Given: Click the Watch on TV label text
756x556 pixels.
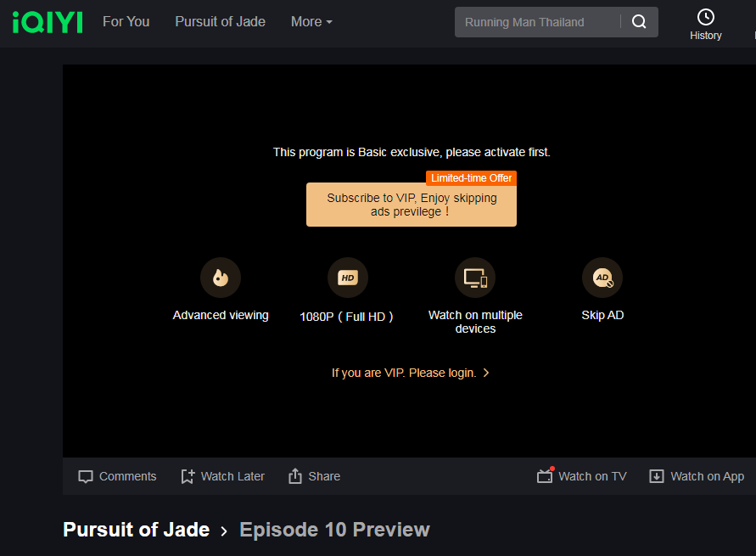Looking at the screenshot, I should [592, 476].
